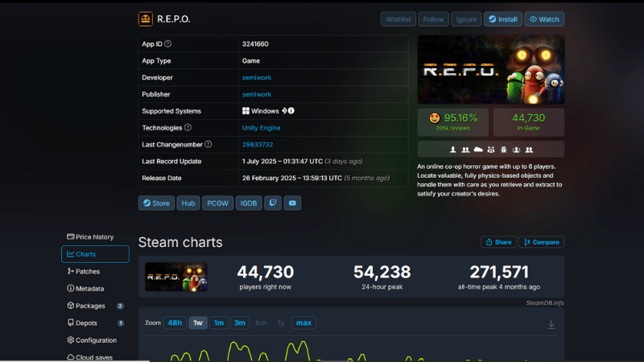Open the Cloud saves sidebar item

pos(95,357)
